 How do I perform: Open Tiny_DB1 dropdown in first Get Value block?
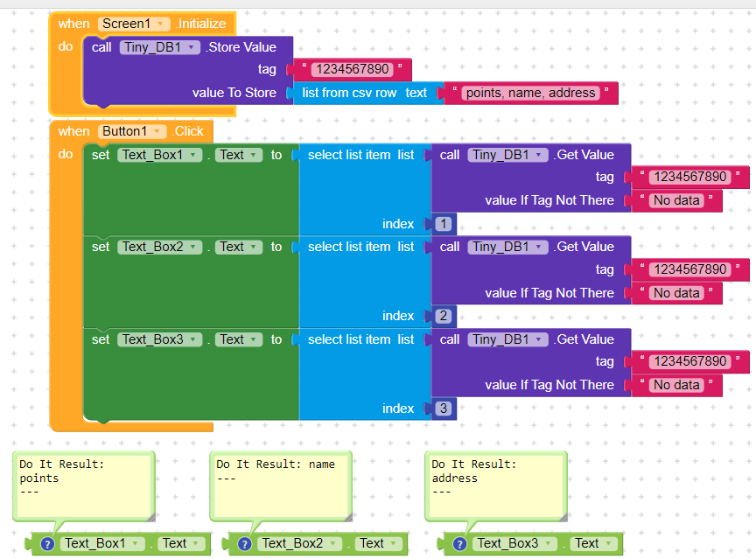tap(507, 155)
